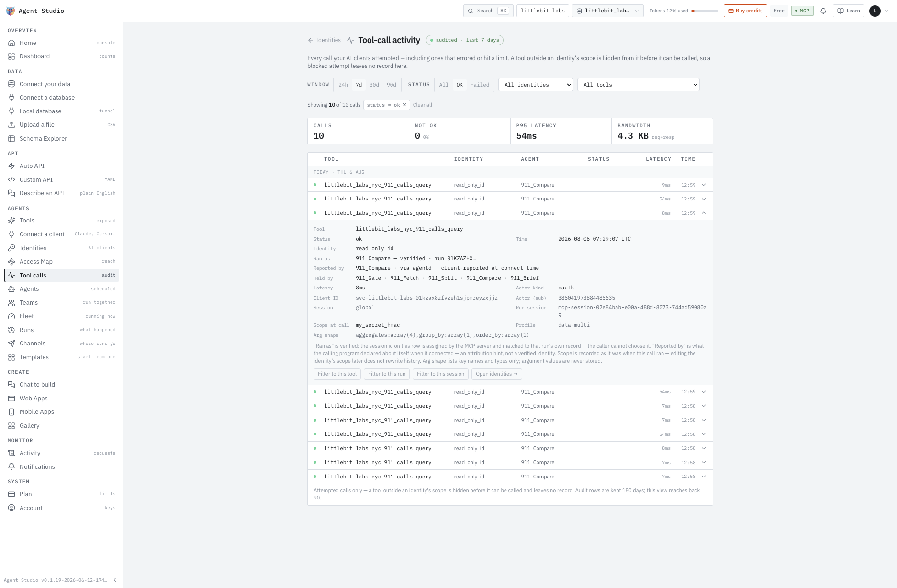Set window to 24h
Screen dimensions: 897x588
click(343, 85)
